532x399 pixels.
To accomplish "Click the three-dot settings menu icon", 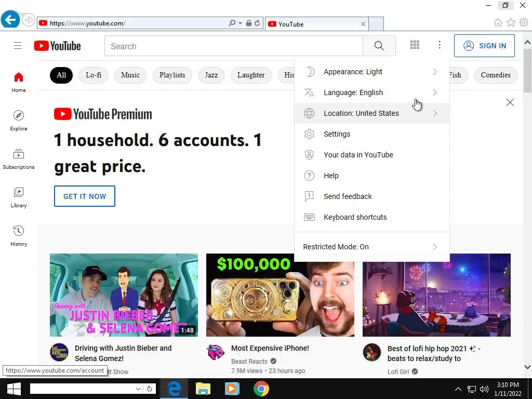I will [x=440, y=45].
